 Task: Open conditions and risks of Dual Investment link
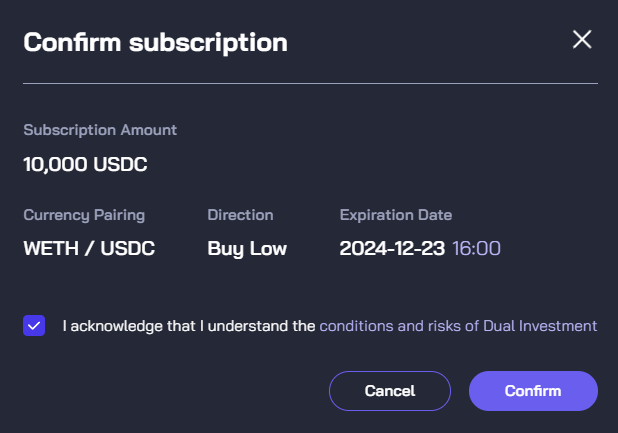[458, 325]
